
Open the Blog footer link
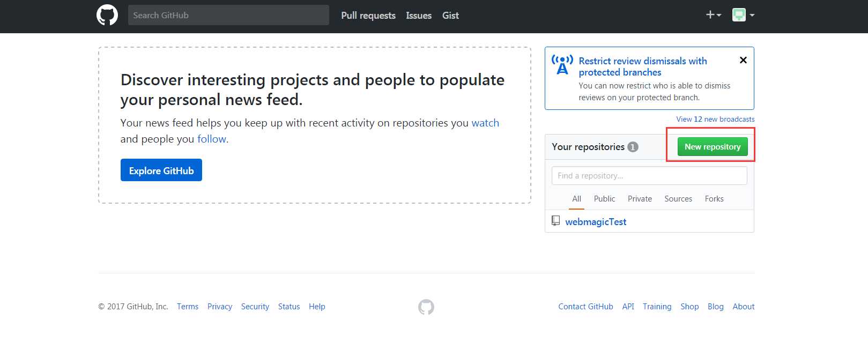(x=716, y=307)
